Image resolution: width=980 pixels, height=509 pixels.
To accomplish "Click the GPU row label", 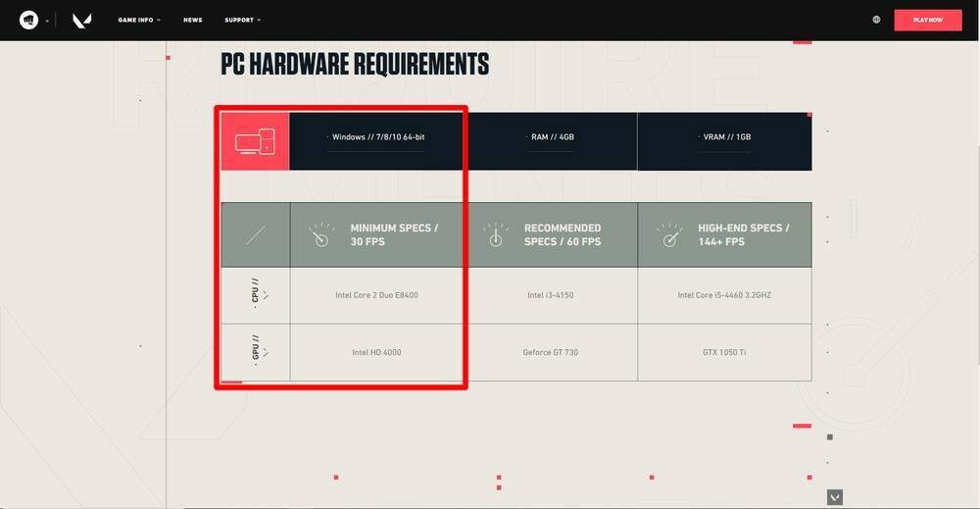I will (x=256, y=352).
